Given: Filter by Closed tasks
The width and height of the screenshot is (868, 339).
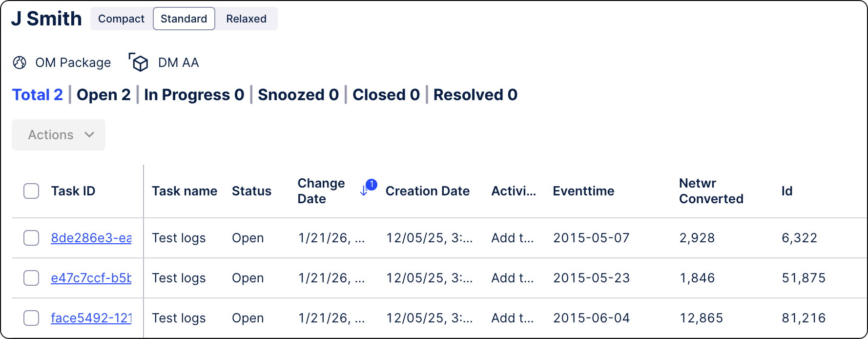Looking at the screenshot, I should (386, 94).
